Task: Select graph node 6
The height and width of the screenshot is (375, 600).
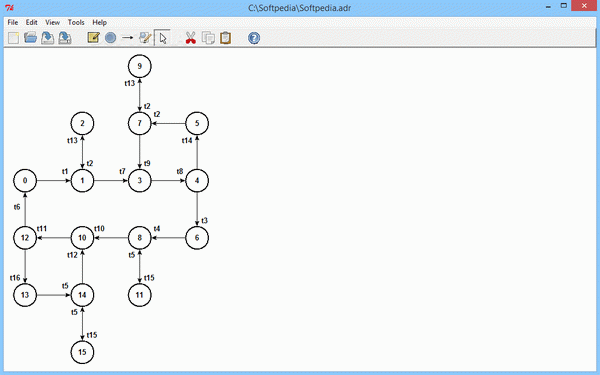Action: pyautogui.click(x=197, y=238)
